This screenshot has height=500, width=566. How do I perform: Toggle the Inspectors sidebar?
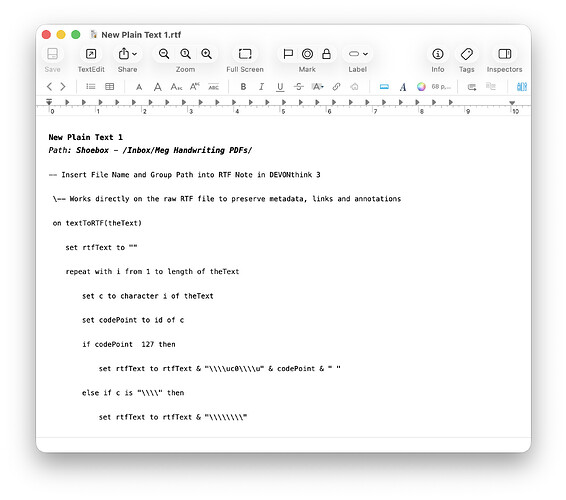[504, 54]
